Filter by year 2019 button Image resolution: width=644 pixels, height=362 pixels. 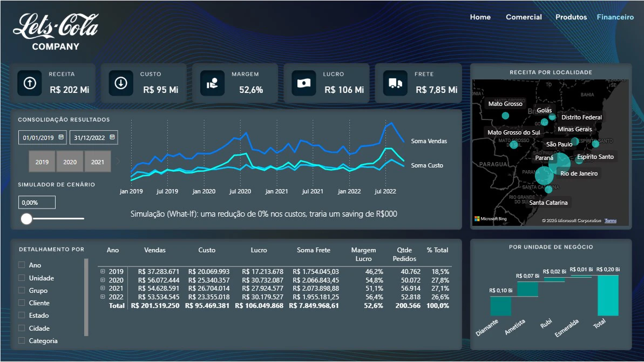coord(42,162)
